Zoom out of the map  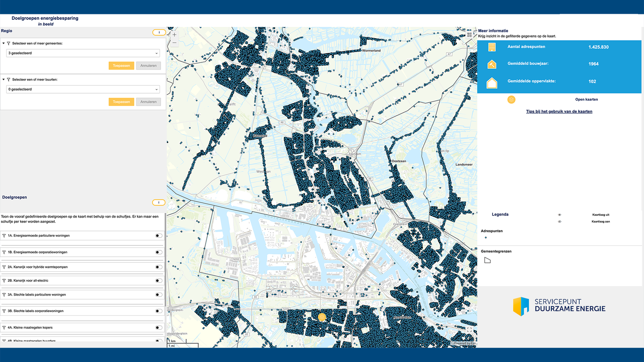[174, 43]
